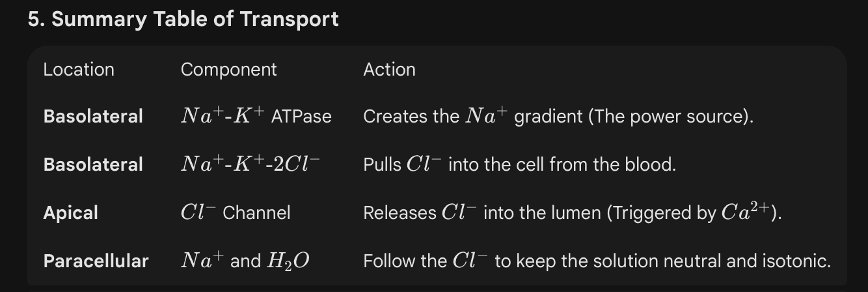The image size is (868, 292).
Task: Select the Paracellular location cell
Action: (x=96, y=261)
